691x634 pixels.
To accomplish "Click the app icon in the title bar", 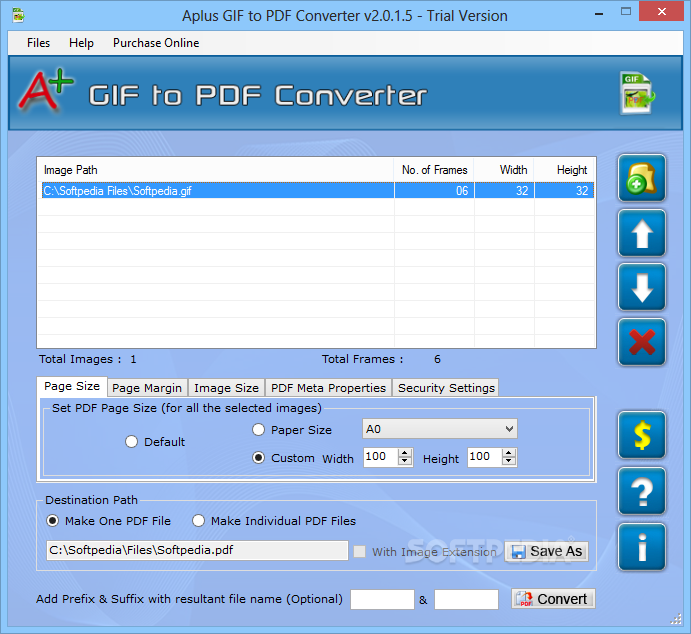I will tap(18, 15).
